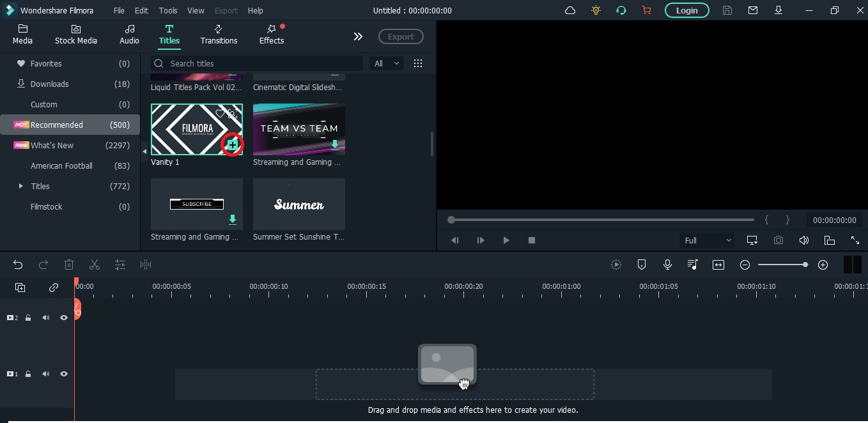This screenshot has height=423, width=868.
Task: Open the Tools menu
Action: coord(168,10)
